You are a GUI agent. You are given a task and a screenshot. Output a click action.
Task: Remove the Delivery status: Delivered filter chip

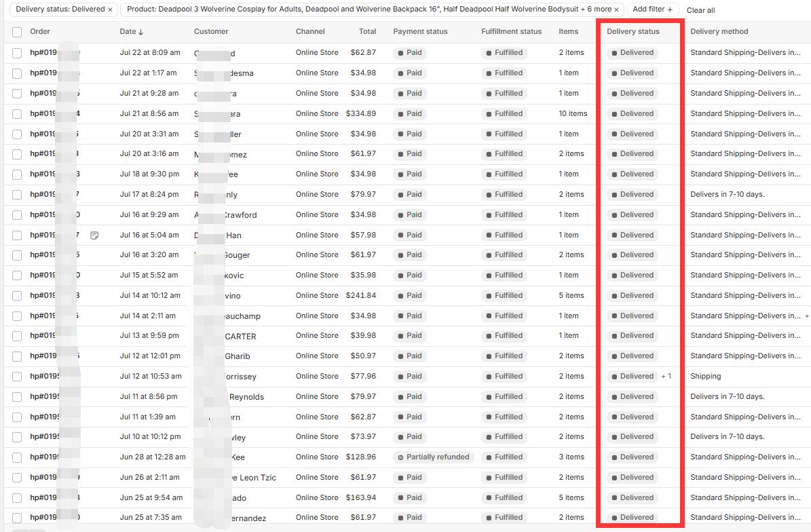(110, 9)
